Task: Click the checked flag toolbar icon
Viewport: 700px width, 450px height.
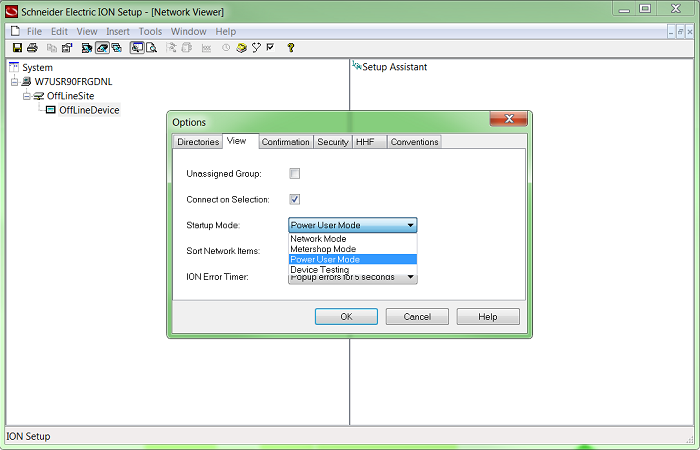Action: click(x=271, y=47)
